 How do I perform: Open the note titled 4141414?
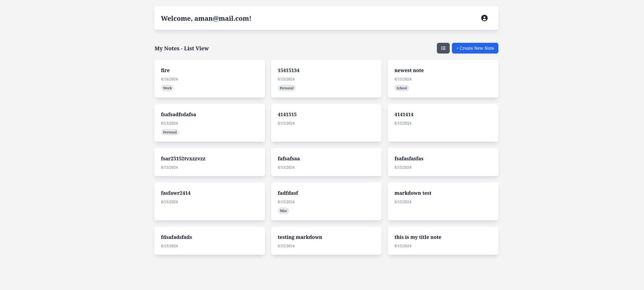[x=443, y=123]
